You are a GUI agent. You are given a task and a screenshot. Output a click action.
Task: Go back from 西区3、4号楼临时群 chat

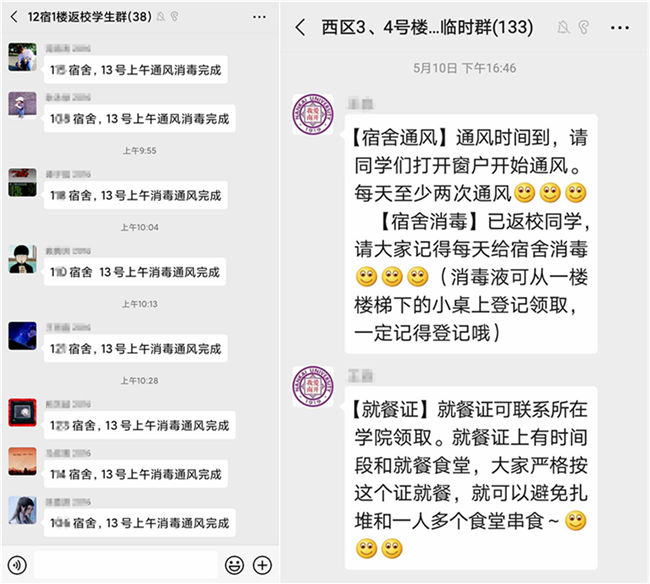(x=301, y=28)
